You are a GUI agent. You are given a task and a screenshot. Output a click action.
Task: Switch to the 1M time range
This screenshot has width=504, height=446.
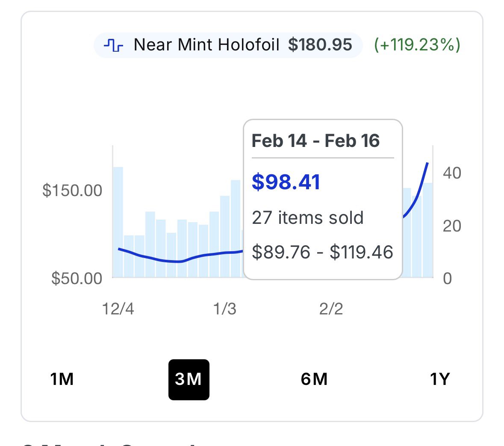(62, 379)
